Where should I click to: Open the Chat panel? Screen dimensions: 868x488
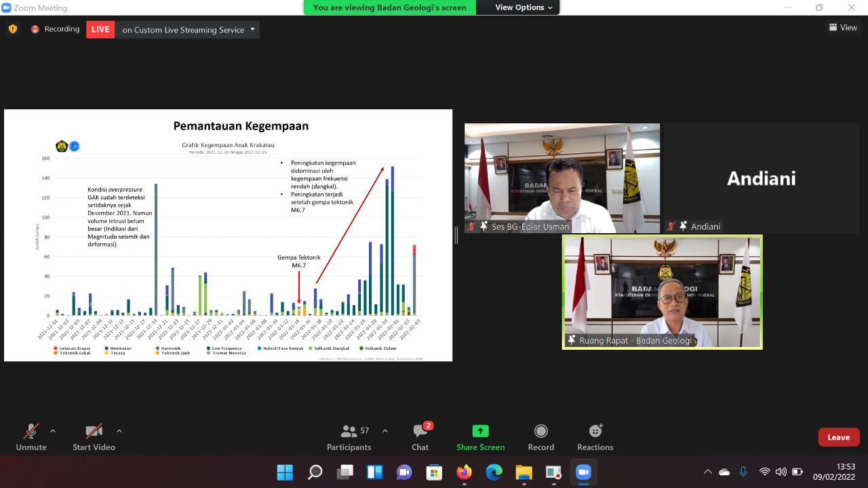point(420,437)
